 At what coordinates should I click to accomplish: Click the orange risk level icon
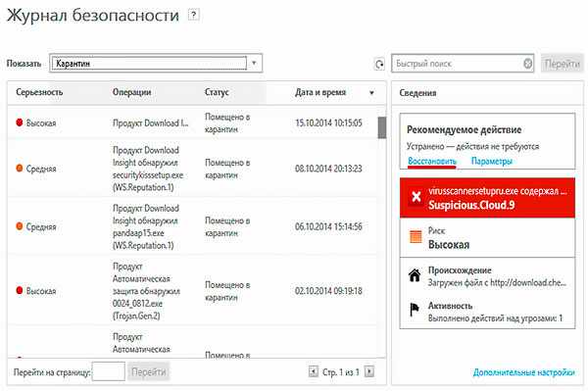pos(416,236)
